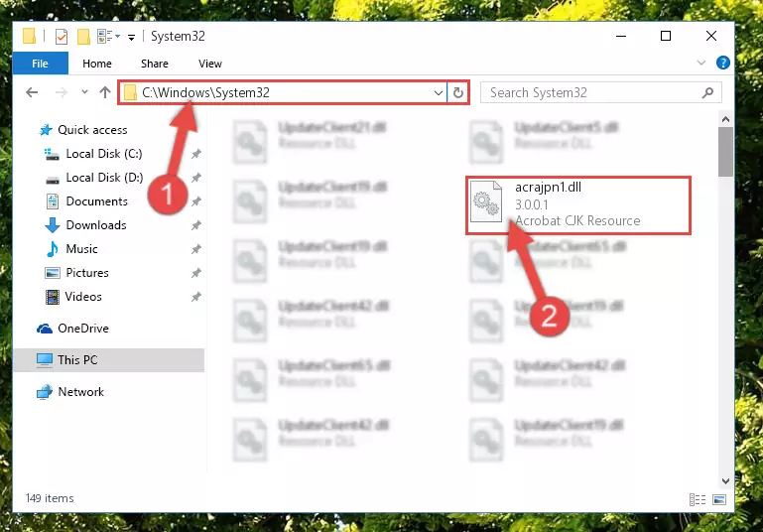This screenshot has height=532, width=763.
Task: Go up one folder level
Action: (105, 92)
